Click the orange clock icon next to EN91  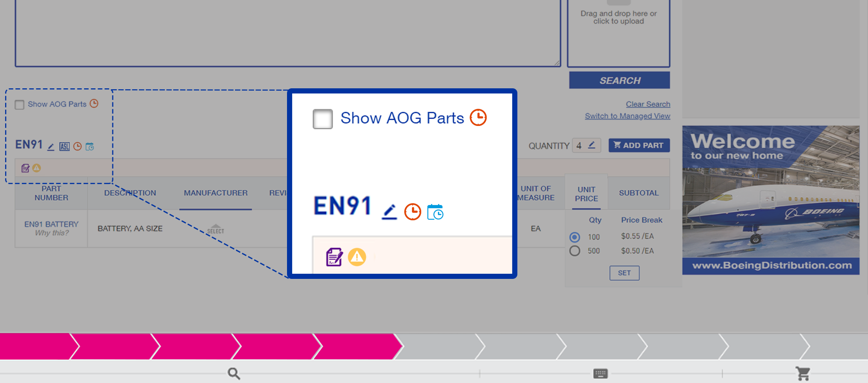(x=412, y=212)
